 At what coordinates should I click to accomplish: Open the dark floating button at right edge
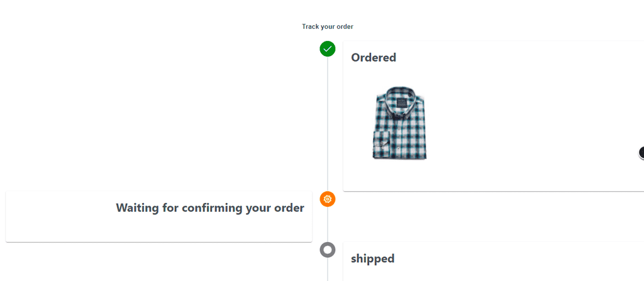coord(641,152)
